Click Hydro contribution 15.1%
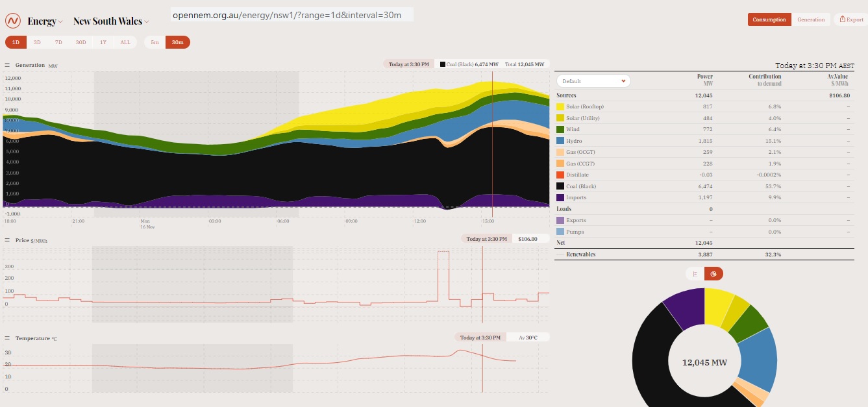Screen dimensions: 868x407 (x=773, y=141)
